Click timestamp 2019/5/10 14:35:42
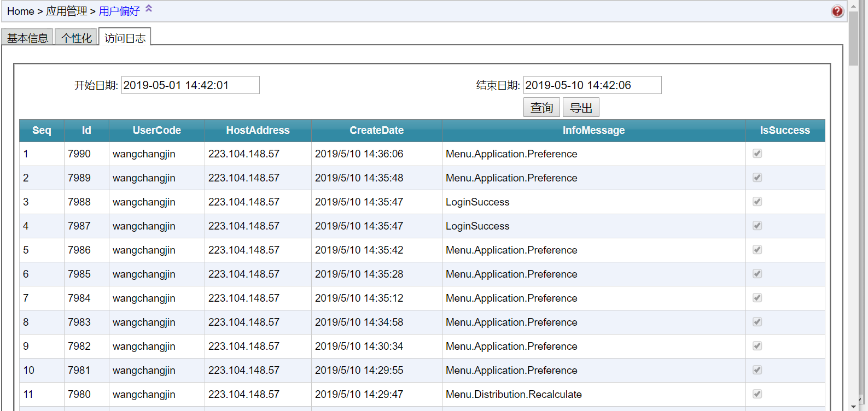 tap(359, 250)
